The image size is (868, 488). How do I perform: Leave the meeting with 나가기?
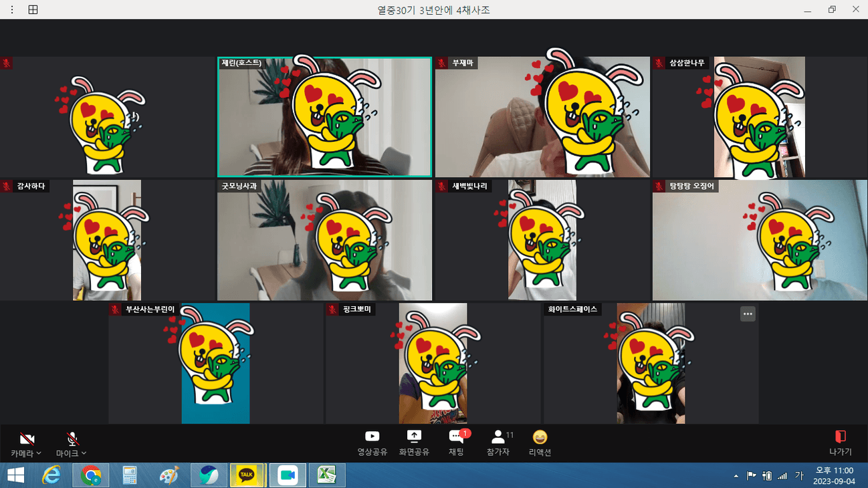(841, 443)
